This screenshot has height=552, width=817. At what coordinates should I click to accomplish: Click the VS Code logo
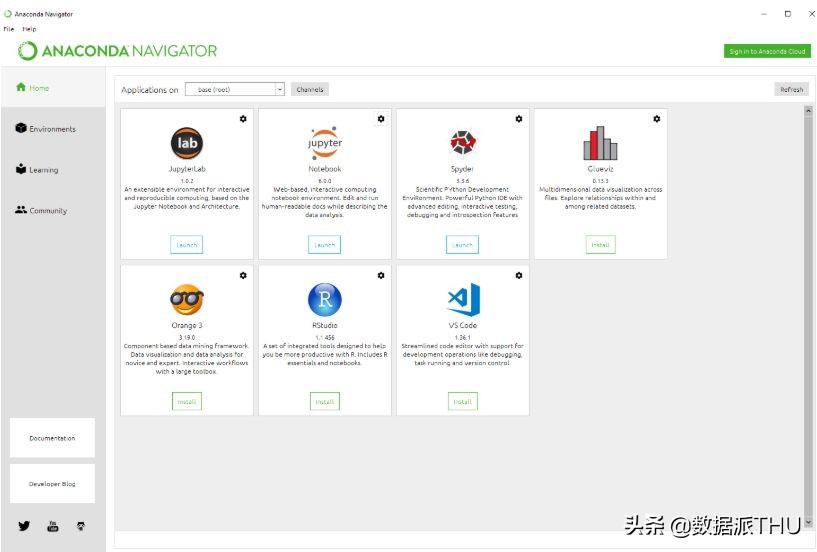464,300
